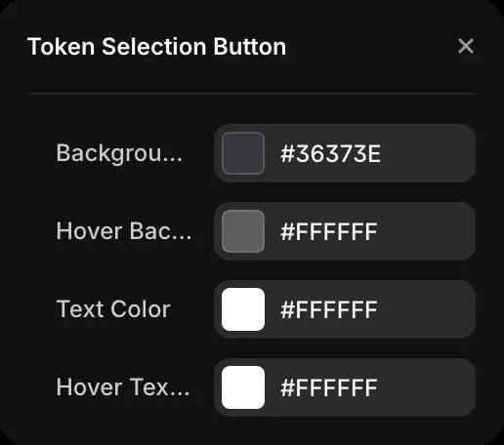Select the Hover Text #FFFFFF hex text
The width and height of the screenshot is (504, 445).
click(x=329, y=387)
